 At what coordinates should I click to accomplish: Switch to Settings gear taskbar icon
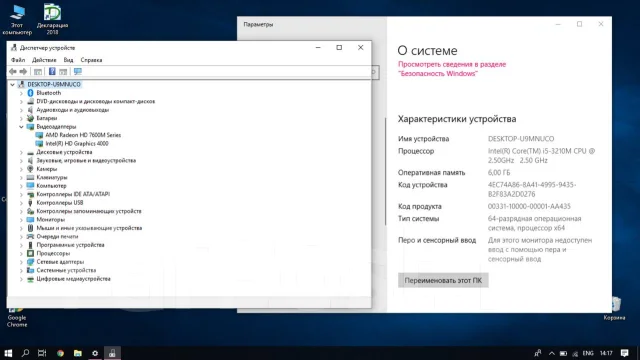click(x=95, y=353)
